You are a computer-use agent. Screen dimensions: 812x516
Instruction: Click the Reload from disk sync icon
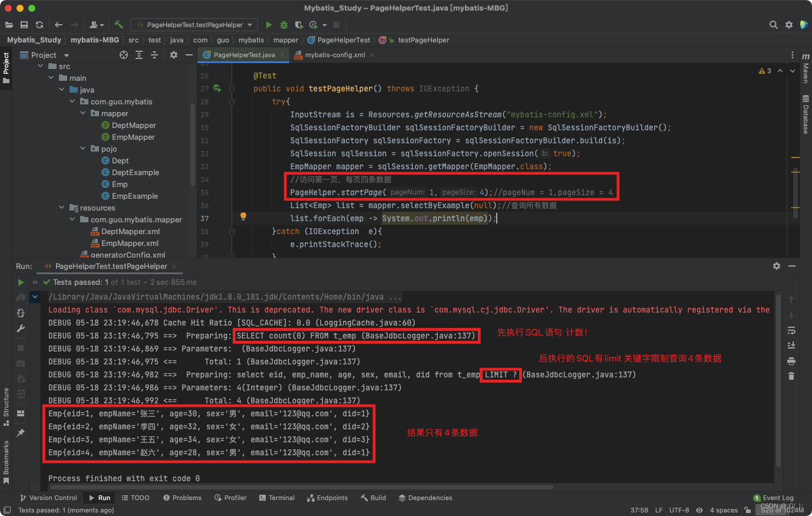click(x=39, y=25)
